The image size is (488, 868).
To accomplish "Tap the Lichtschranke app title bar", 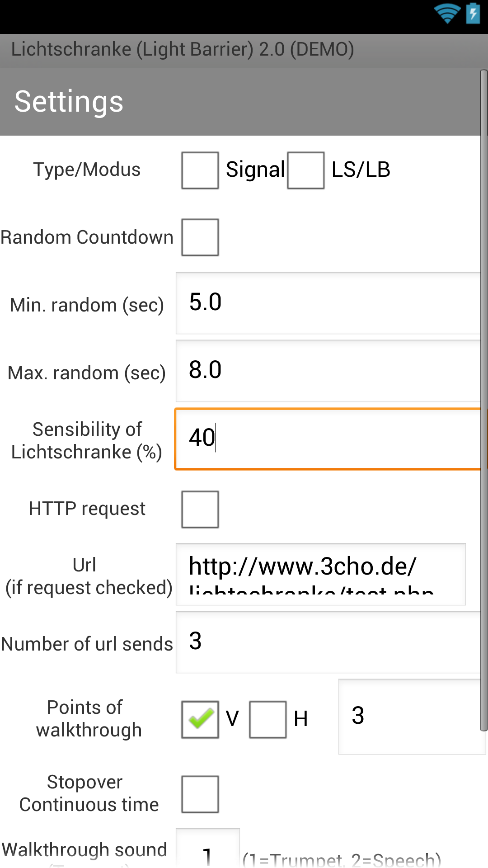I will pyautogui.click(x=183, y=49).
